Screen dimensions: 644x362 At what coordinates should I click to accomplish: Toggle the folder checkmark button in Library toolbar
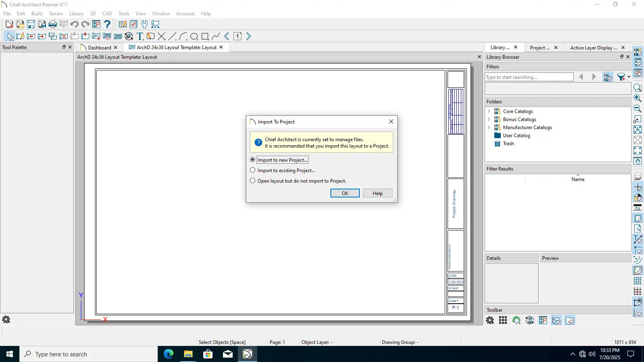click(570, 321)
